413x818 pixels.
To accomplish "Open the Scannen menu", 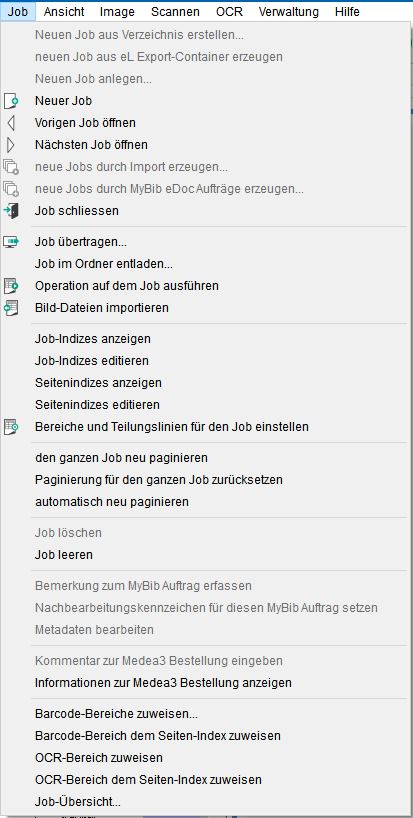I will (175, 11).
